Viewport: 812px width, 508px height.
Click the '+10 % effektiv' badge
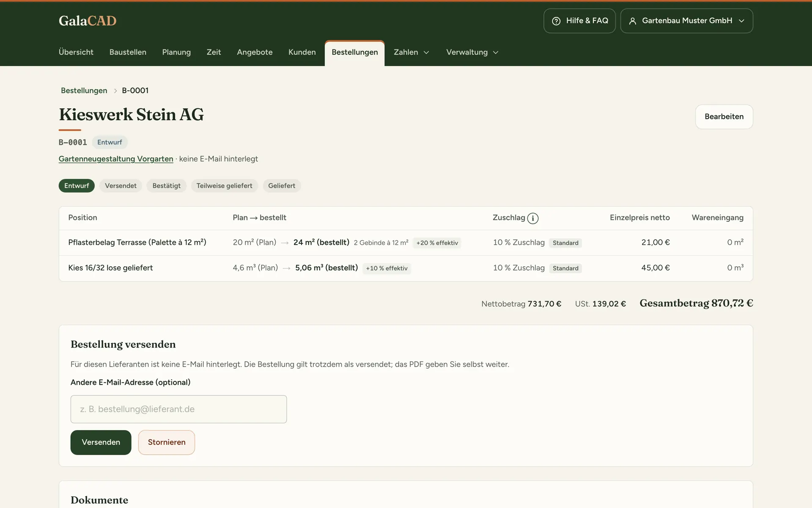pos(387,268)
